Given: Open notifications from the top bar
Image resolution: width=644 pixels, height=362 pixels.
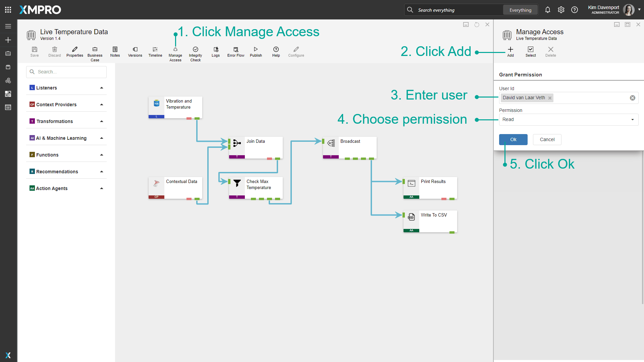Looking at the screenshot, I should [548, 10].
